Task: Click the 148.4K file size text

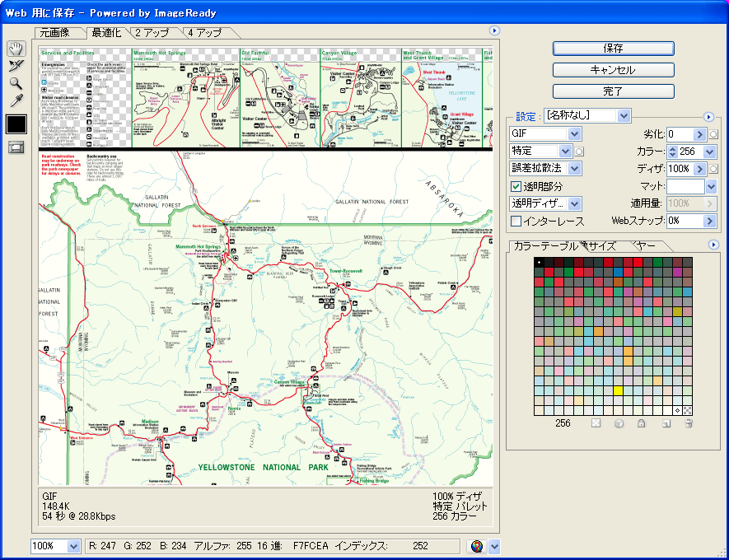Action: coord(56,506)
